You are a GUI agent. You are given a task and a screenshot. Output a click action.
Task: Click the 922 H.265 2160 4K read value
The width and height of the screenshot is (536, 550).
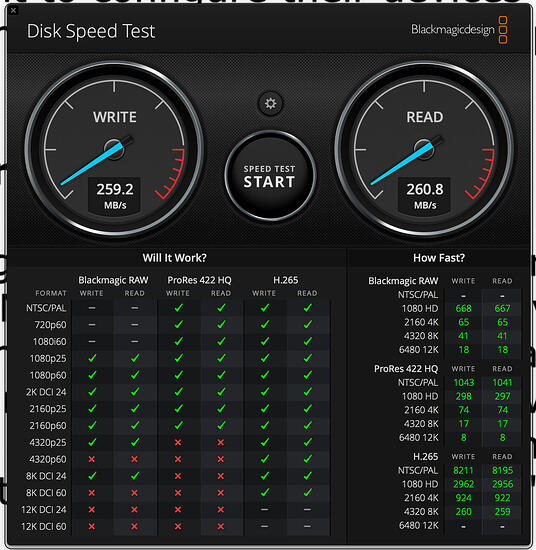point(502,498)
